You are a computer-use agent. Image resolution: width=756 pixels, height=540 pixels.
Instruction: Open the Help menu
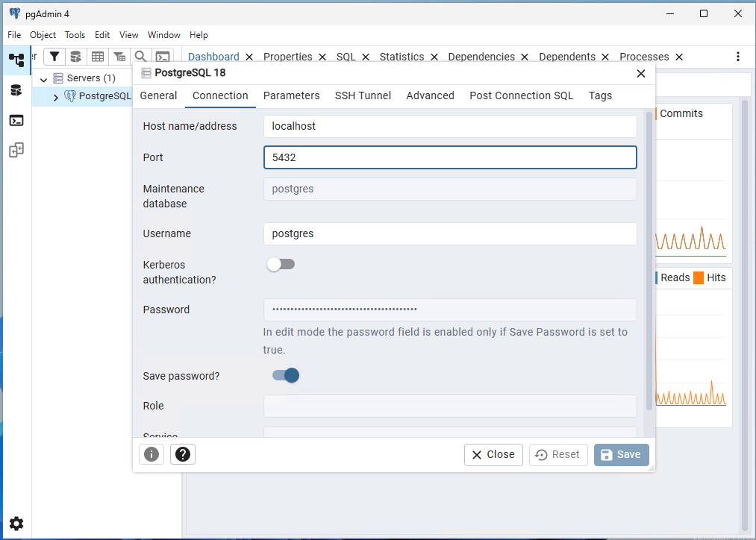point(199,35)
